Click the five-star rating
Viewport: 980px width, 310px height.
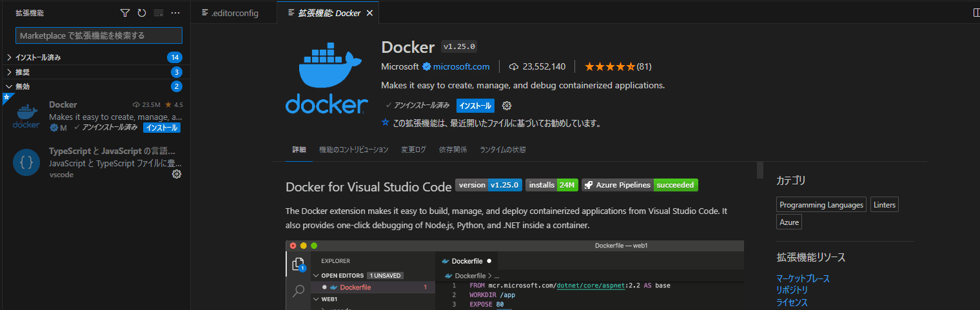point(610,66)
